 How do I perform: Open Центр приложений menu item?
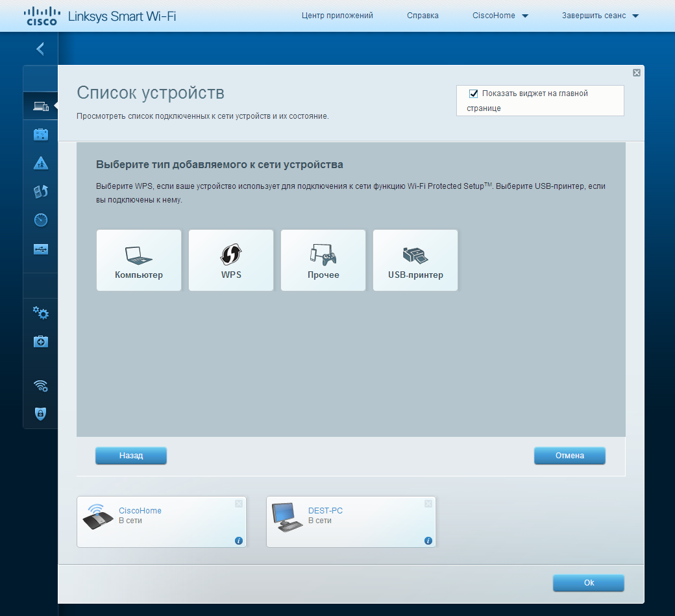(337, 16)
